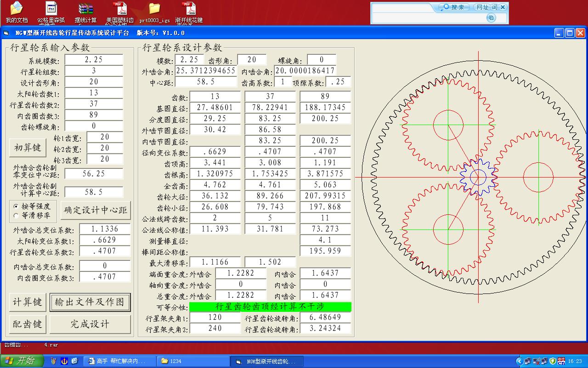This screenshot has height=368, width=588.
Task: Click 输出文件及作图 button
Action: [90, 302]
